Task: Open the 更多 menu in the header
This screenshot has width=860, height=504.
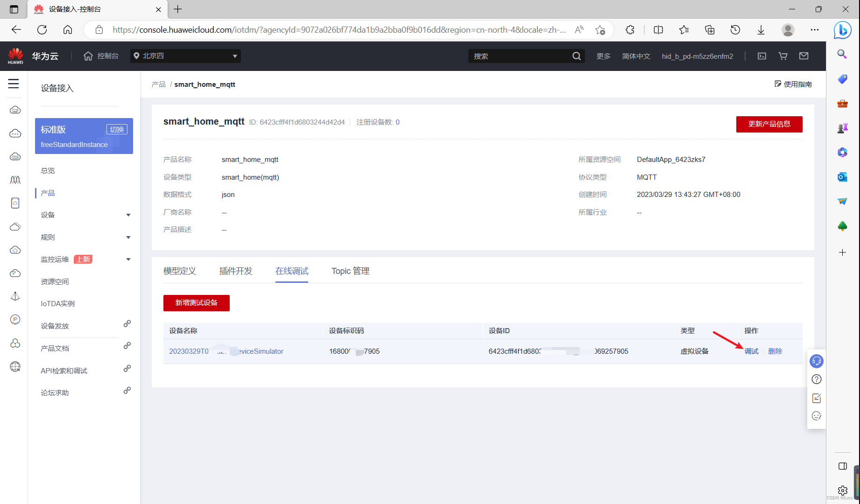Action: pos(603,56)
